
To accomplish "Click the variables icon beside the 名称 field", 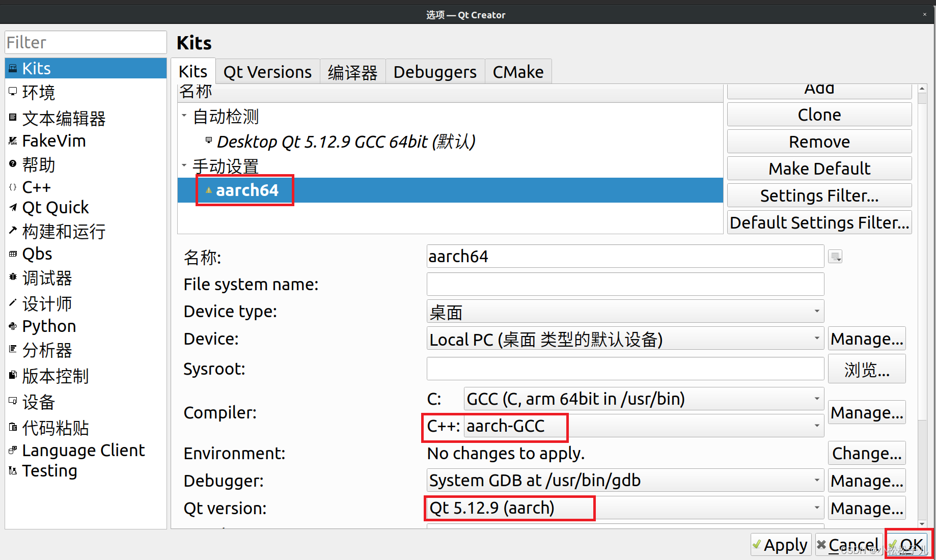I will 835,256.
